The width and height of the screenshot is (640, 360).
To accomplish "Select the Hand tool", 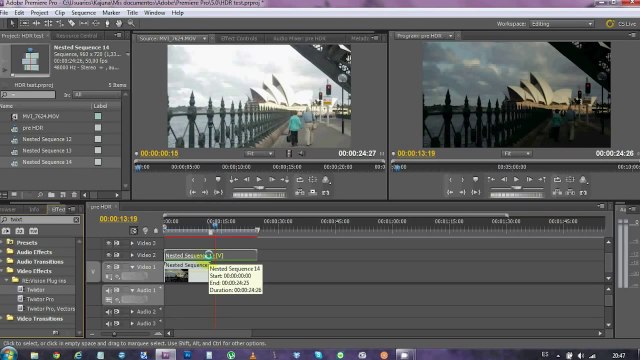I will 119,23.
